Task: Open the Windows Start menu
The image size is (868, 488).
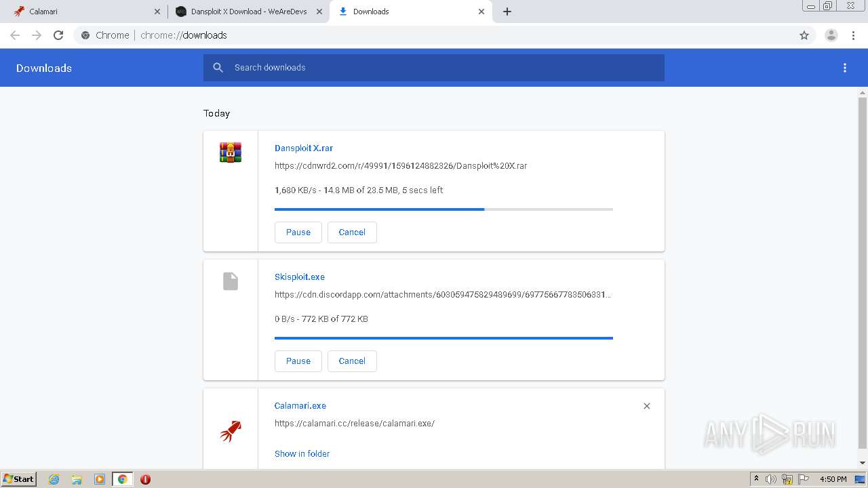Action: pos(19,479)
